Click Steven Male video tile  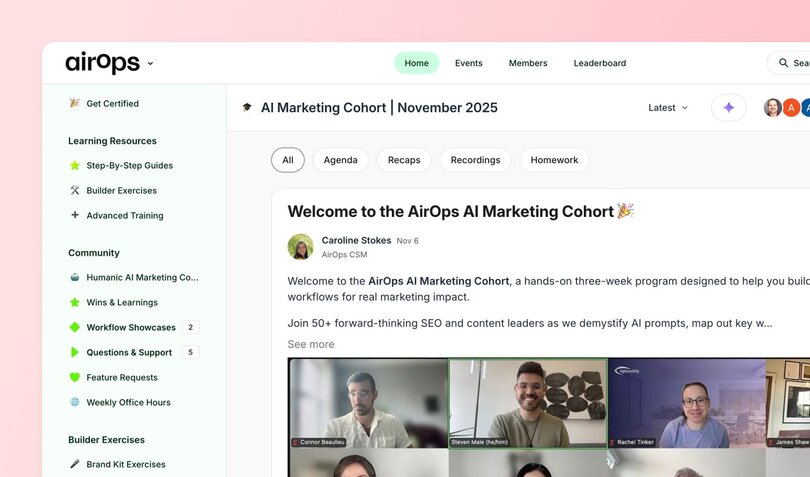tap(528, 403)
